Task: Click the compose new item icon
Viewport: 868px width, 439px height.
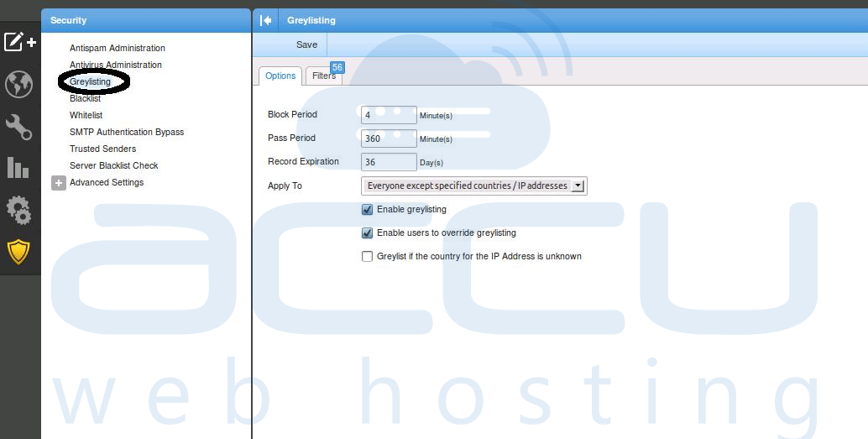Action: point(20,42)
